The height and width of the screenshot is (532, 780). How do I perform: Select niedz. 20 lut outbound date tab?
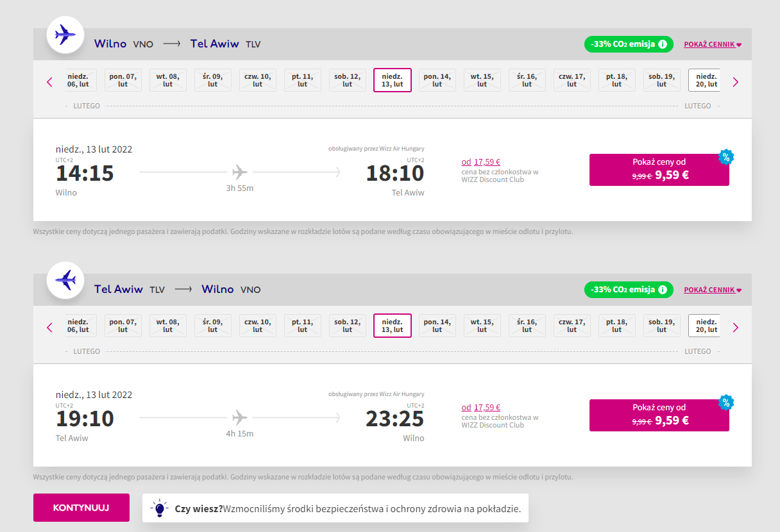coord(704,80)
